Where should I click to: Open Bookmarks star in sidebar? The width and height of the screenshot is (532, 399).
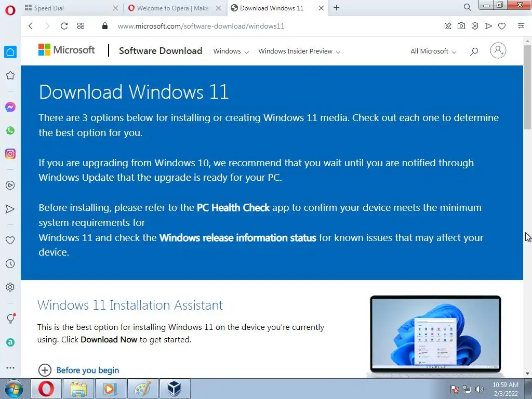(x=10, y=75)
